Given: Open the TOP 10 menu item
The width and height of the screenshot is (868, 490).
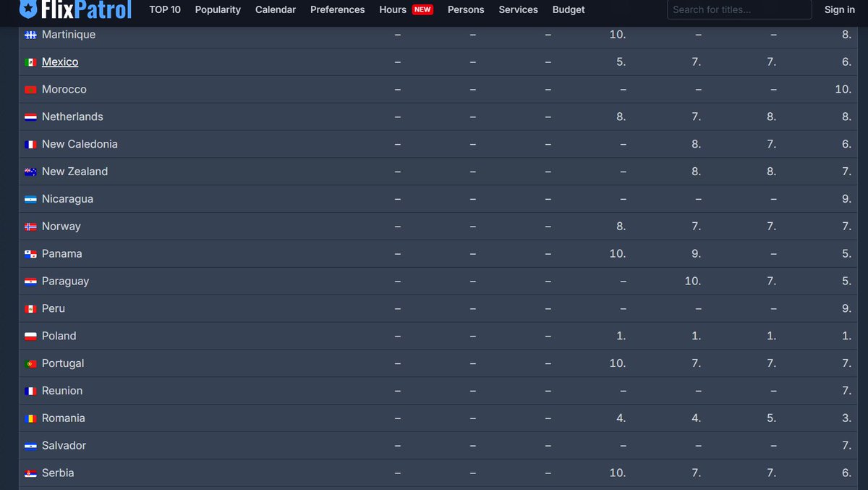Looking at the screenshot, I should pos(165,9).
